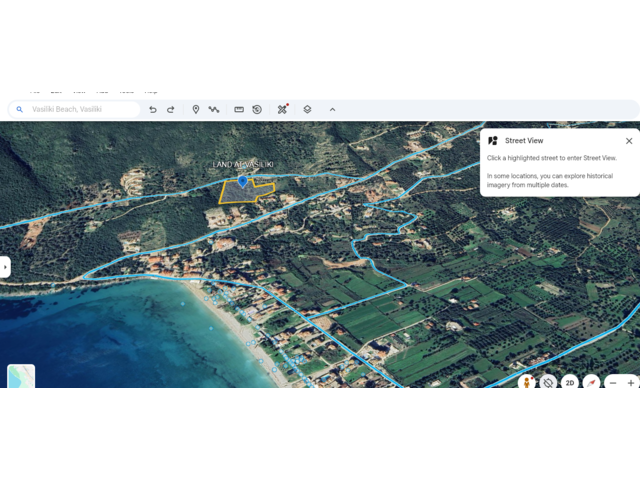Click the redo arrow in toolbar

click(x=170, y=110)
